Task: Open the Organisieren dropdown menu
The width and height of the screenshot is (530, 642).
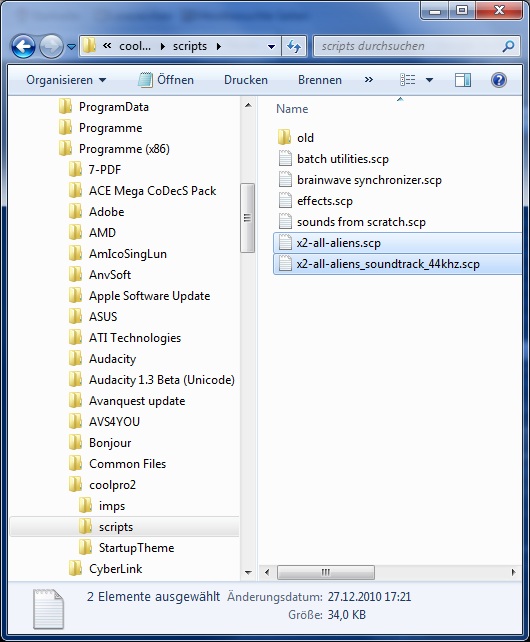Action: pos(66,80)
